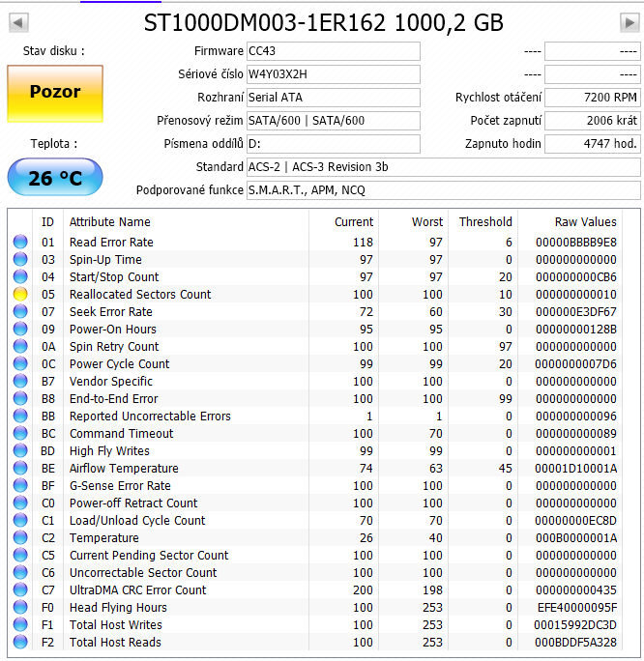
Task: Click the yellow Reallocated Sectors Count status icon
Action: coord(20,295)
